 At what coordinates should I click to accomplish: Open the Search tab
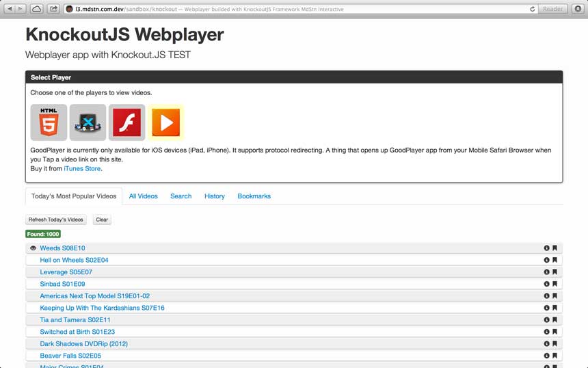pos(181,196)
